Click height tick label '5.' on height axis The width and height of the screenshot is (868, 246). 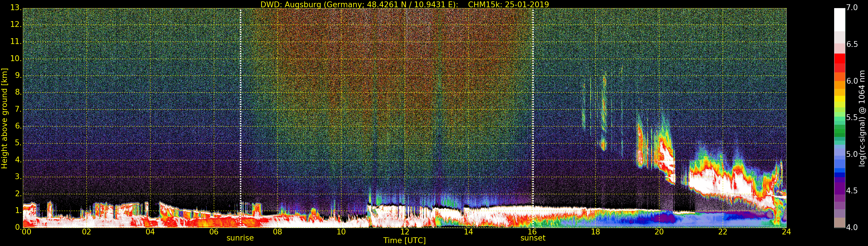coord(18,143)
